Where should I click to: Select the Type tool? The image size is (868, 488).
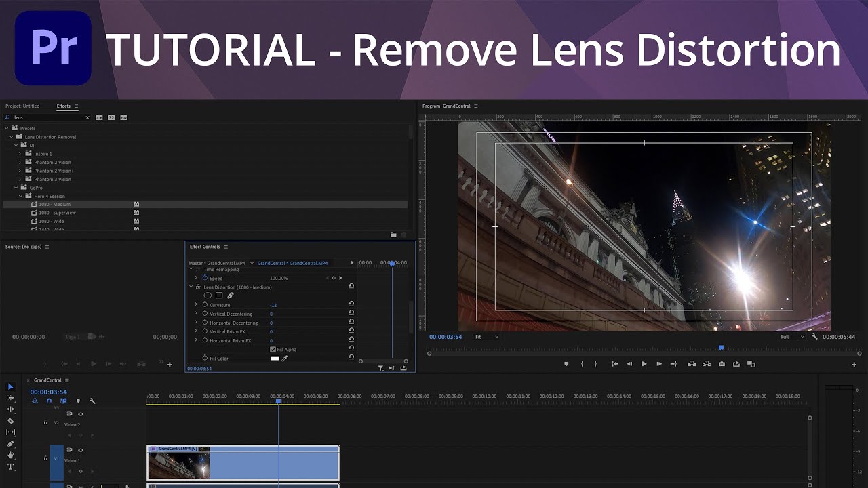click(x=10, y=467)
